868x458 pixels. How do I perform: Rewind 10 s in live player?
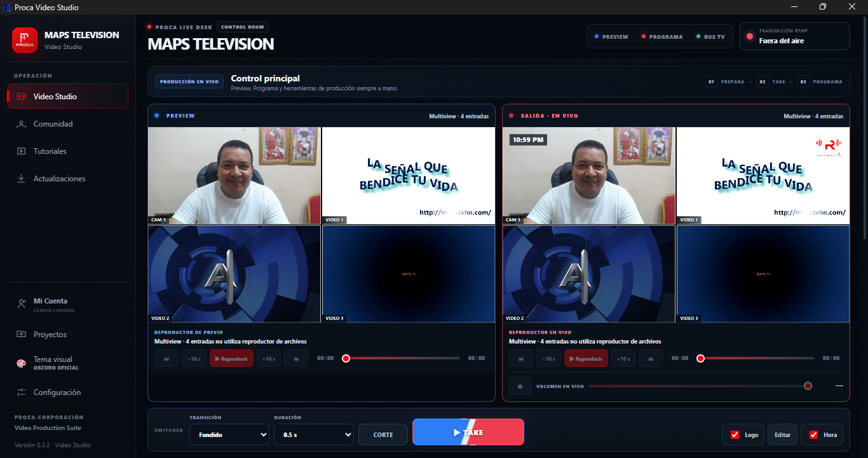point(548,358)
